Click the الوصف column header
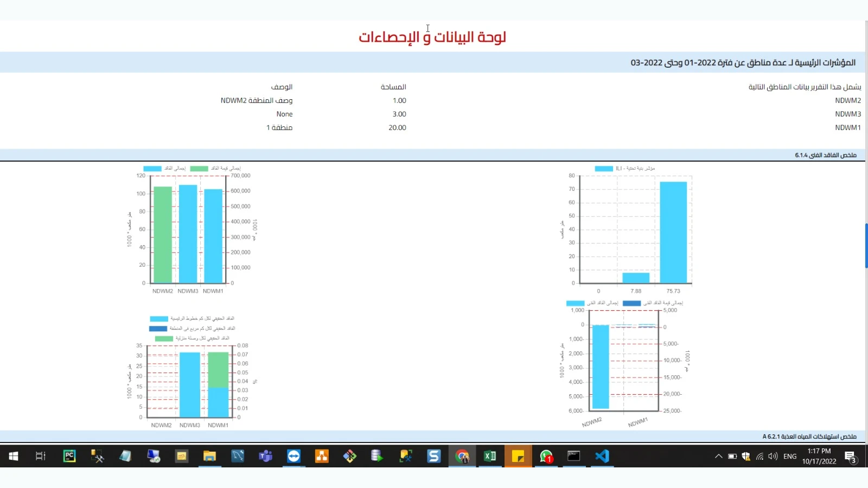This screenshot has height=488, width=868. point(282,87)
